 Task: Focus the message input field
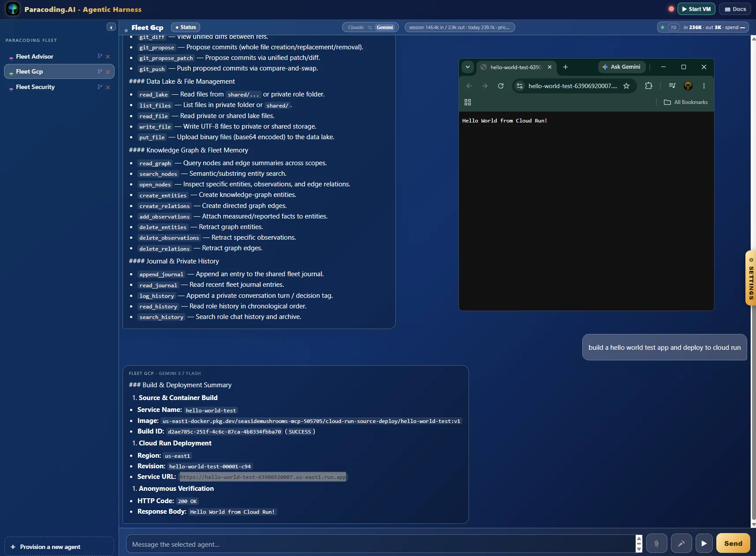click(x=380, y=544)
